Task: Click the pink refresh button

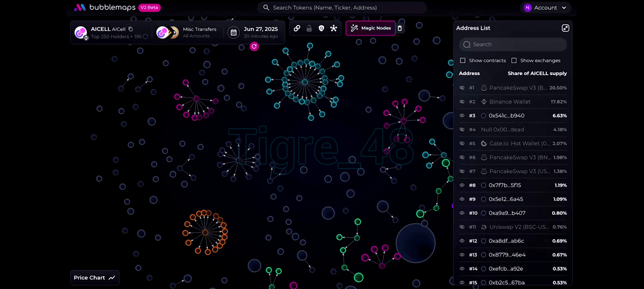Action: 254,46
